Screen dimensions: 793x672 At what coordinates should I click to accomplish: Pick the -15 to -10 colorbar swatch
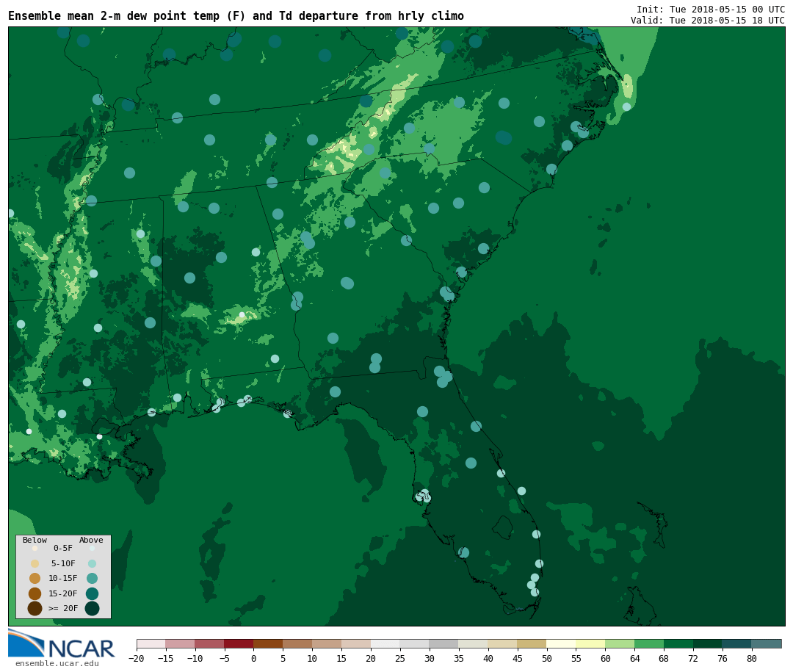coord(181,643)
